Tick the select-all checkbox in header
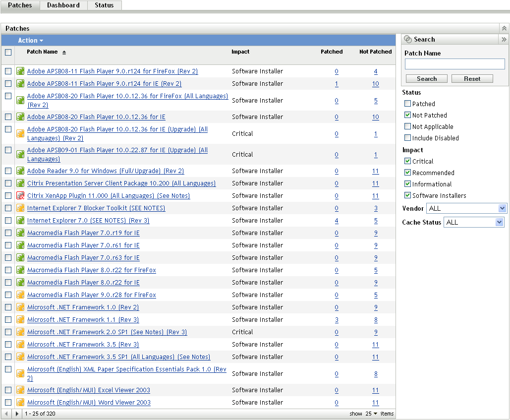The image size is (510, 420). click(x=8, y=52)
